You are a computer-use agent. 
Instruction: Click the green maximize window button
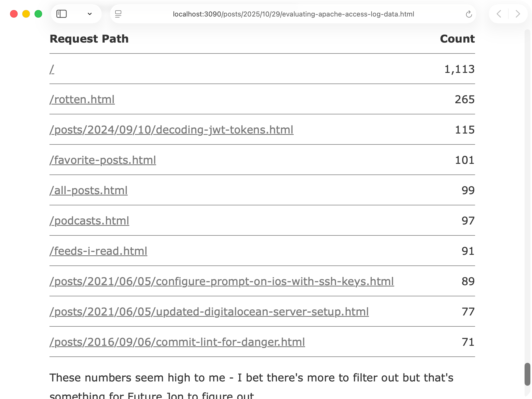pyautogui.click(x=38, y=14)
